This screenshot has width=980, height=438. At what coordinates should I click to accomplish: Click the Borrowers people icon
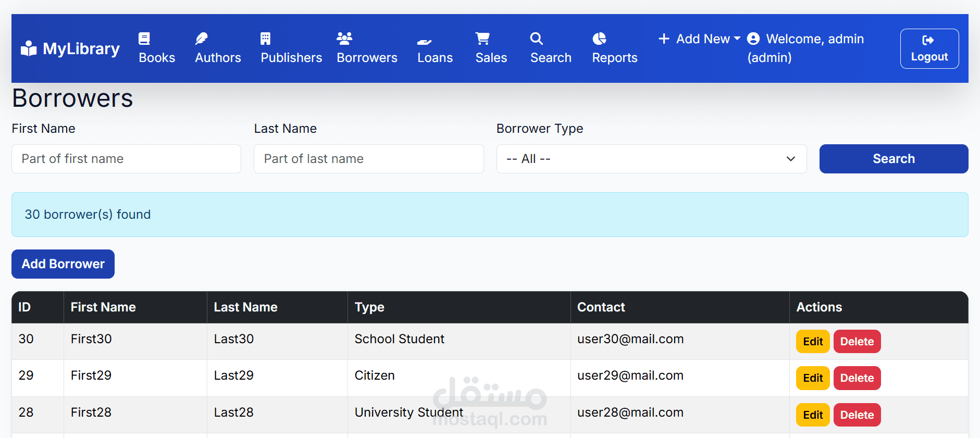(344, 39)
